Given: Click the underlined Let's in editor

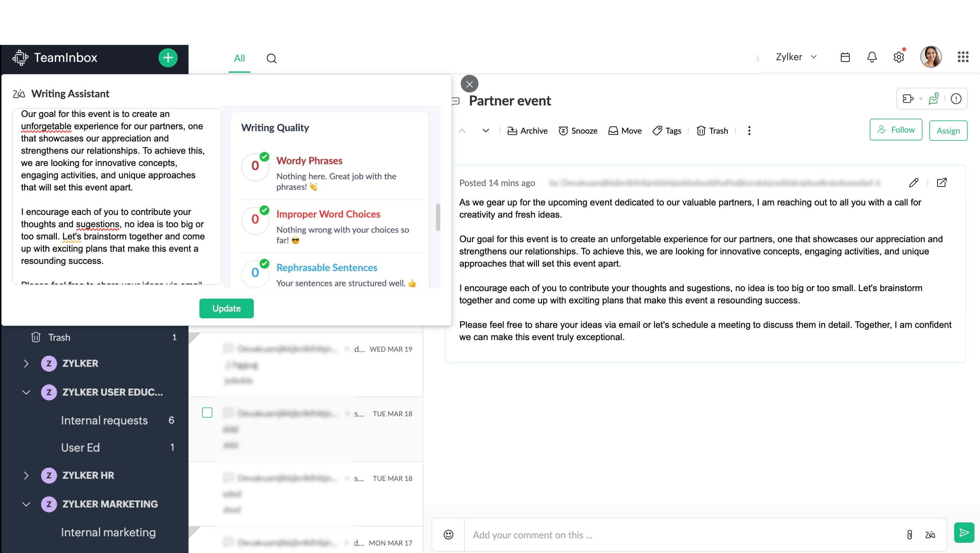Looking at the screenshot, I should pyautogui.click(x=71, y=237).
